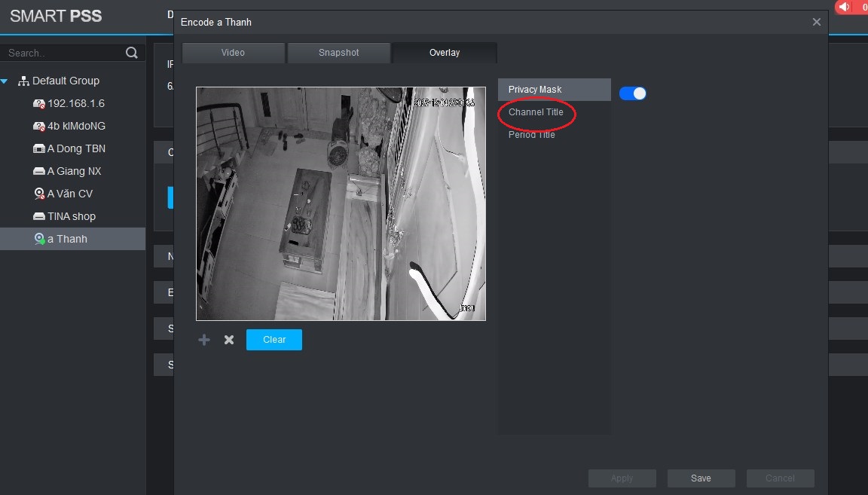
Task: Click the TINA shop device icon
Action: (x=39, y=216)
